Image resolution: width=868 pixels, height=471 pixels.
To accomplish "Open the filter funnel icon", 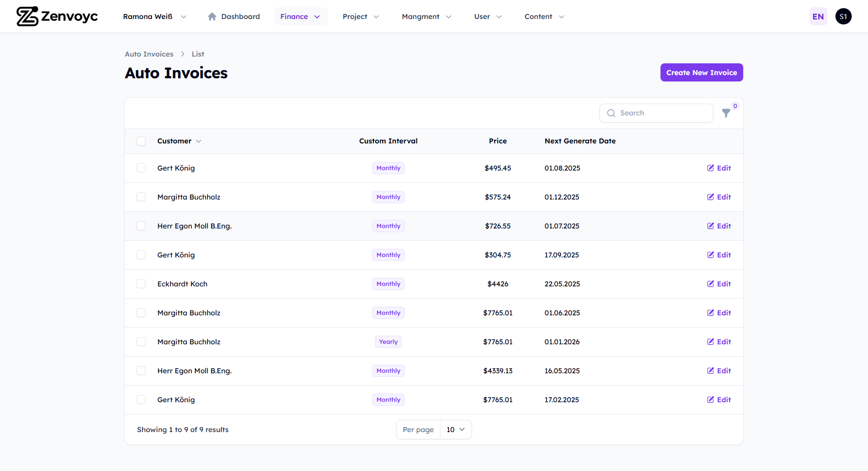I will point(726,113).
